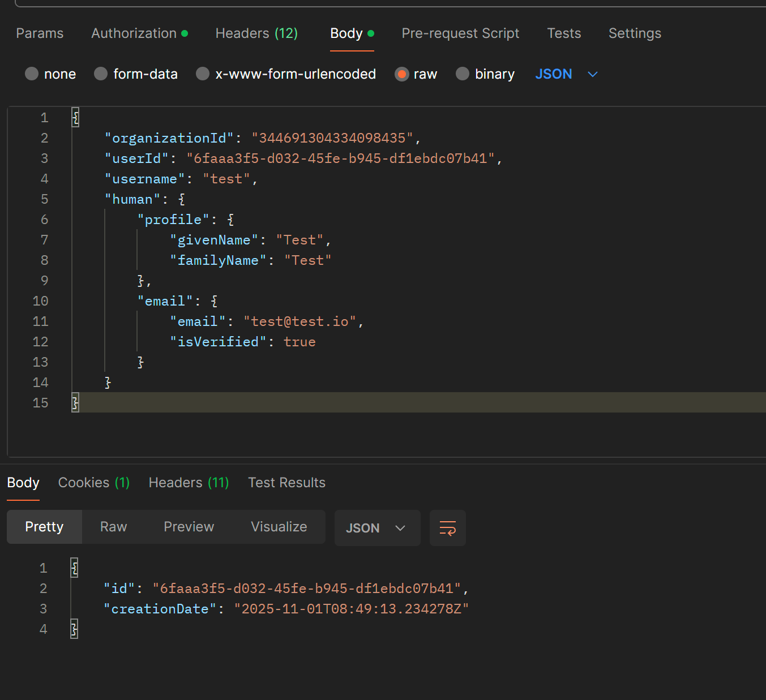Image resolution: width=766 pixels, height=700 pixels.
Task: Select form-data body type radio
Action: click(x=101, y=74)
